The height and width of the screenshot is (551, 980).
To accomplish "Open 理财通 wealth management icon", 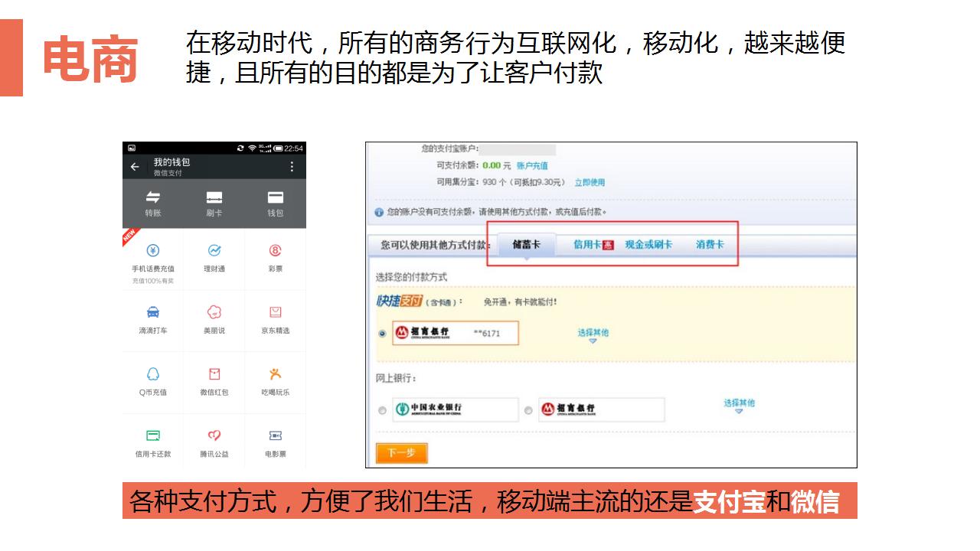I will 214,250.
